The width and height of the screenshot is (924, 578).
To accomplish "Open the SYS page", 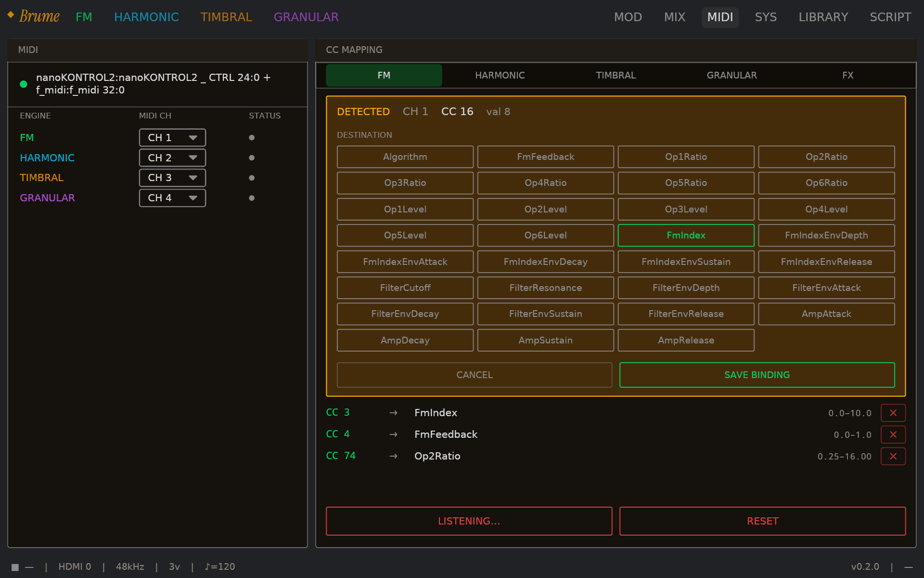I will click(766, 17).
